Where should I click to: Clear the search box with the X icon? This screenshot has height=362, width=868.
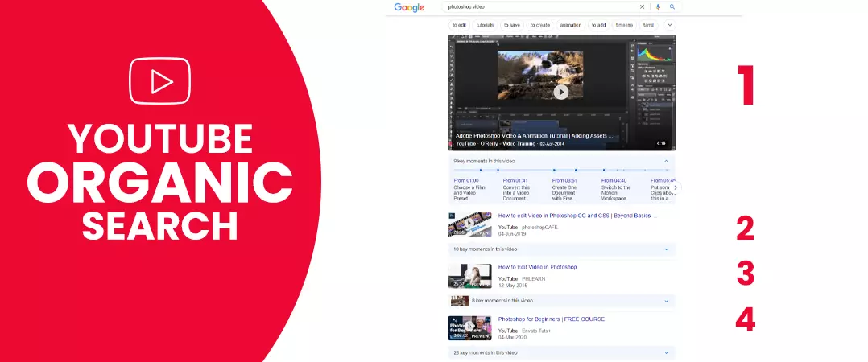643,7
